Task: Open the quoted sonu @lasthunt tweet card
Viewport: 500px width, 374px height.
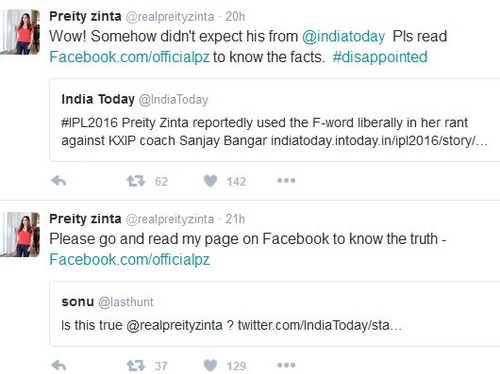Action: point(275,314)
